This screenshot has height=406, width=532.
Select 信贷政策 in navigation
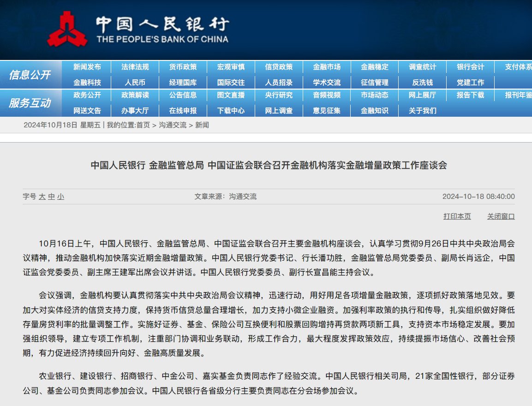click(x=279, y=67)
